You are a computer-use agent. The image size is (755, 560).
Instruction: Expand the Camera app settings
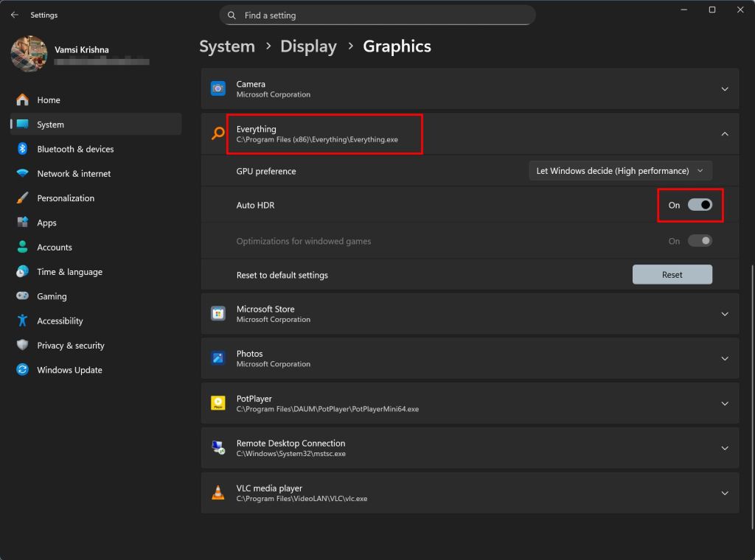725,89
